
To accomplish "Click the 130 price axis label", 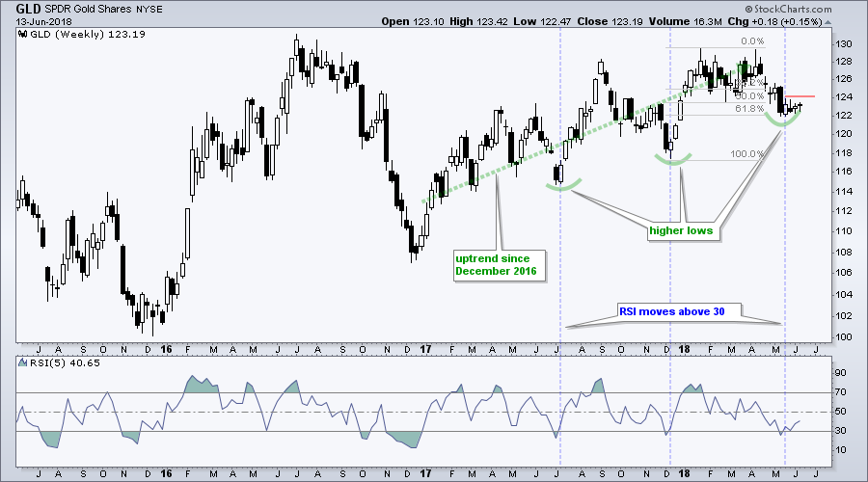I will coord(844,44).
